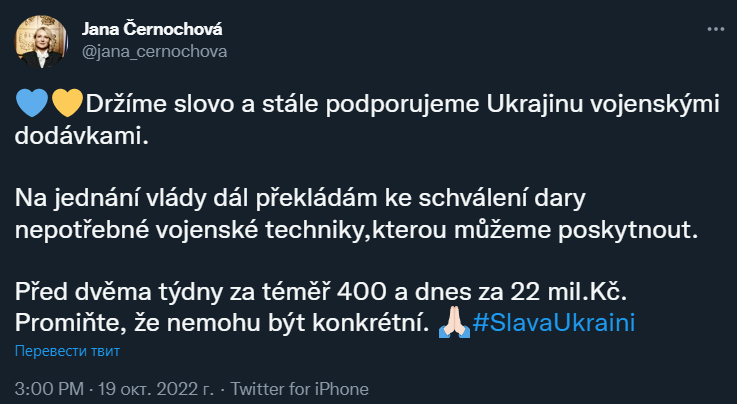Click the sentence "Promiňte, že nemohu být konkrétní."
This screenshot has height=404, width=737.
click(x=223, y=324)
